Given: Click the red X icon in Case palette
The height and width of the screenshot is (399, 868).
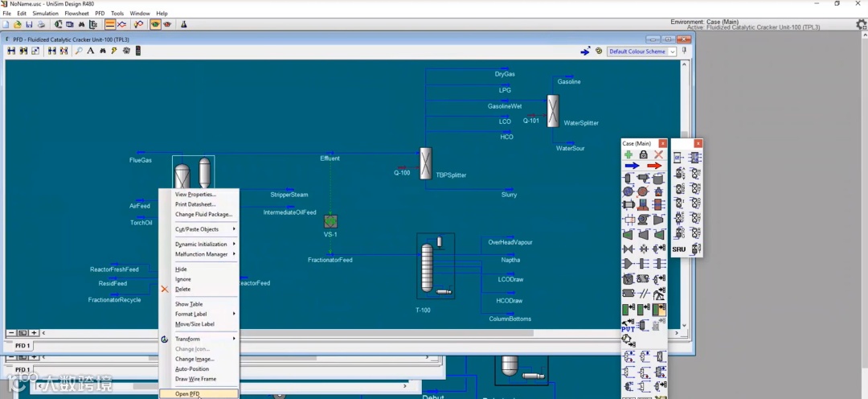Looking at the screenshot, I should coord(658,154).
